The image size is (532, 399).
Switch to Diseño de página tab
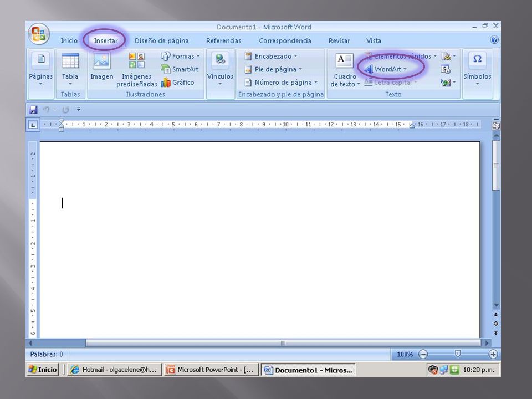point(162,40)
